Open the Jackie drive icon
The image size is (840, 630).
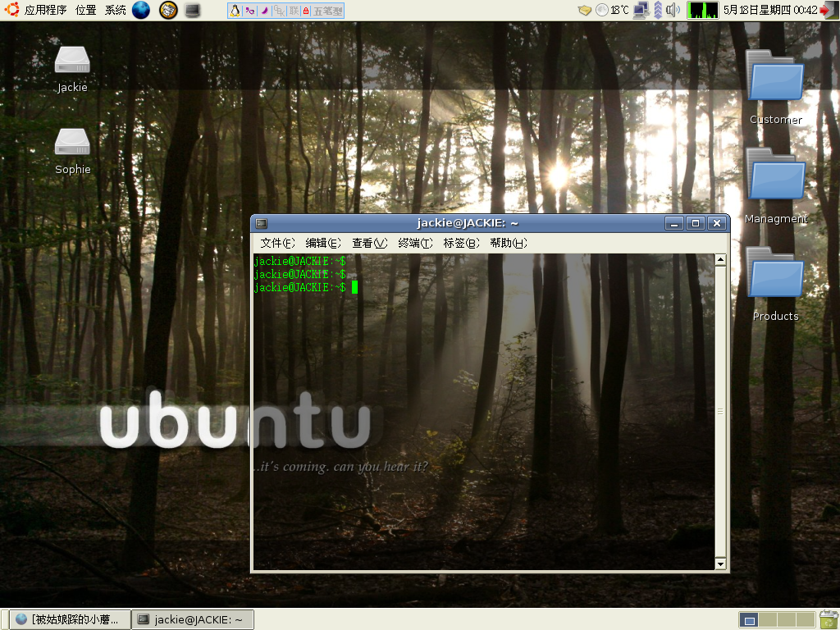pos(72,70)
